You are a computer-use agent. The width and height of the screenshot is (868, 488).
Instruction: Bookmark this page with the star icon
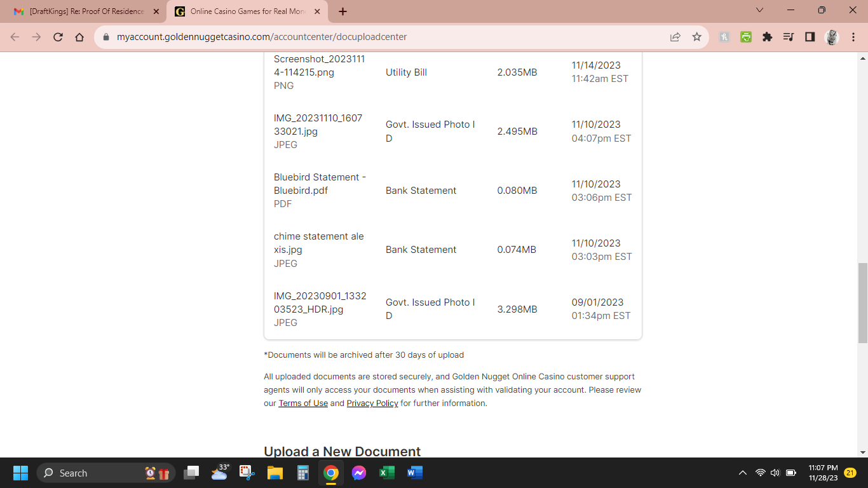pyautogui.click(x=696, y=37)
